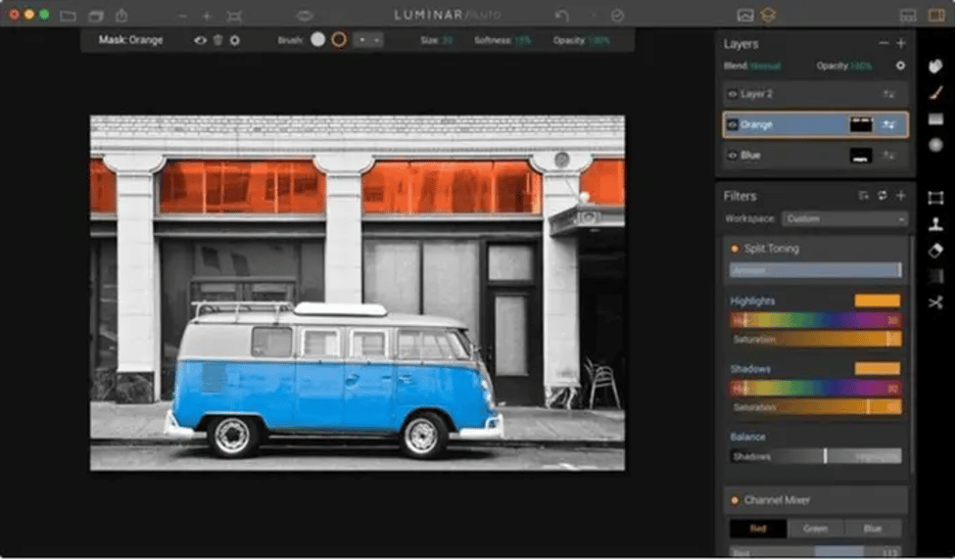Toggle the before/after preview eye in the top bar
Image resolution: width=957 pixels, height=560 pixels.
pyautogui.click(x=305, y=16)
